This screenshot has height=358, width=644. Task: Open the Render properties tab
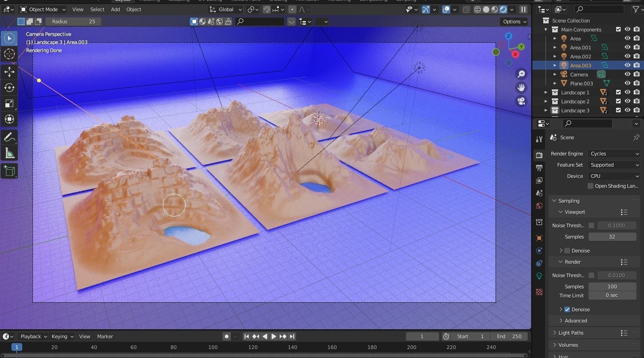[539, 155]
